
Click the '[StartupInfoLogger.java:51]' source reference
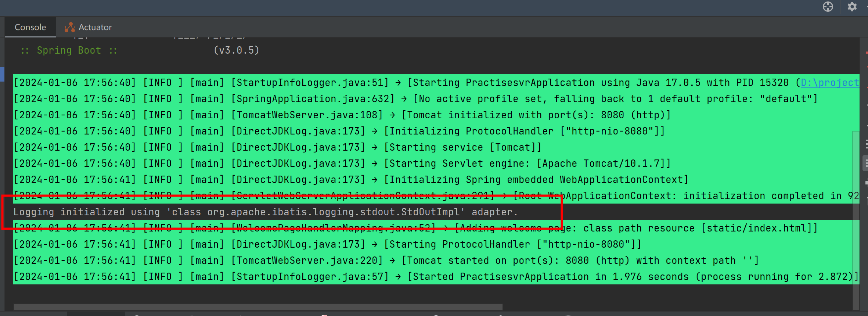(x=310, y=83)
